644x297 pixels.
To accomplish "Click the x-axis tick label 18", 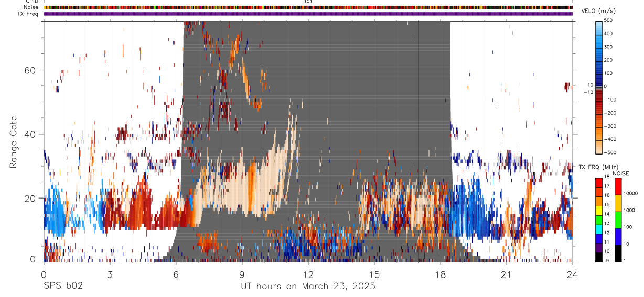I will (x=440, y=274).
